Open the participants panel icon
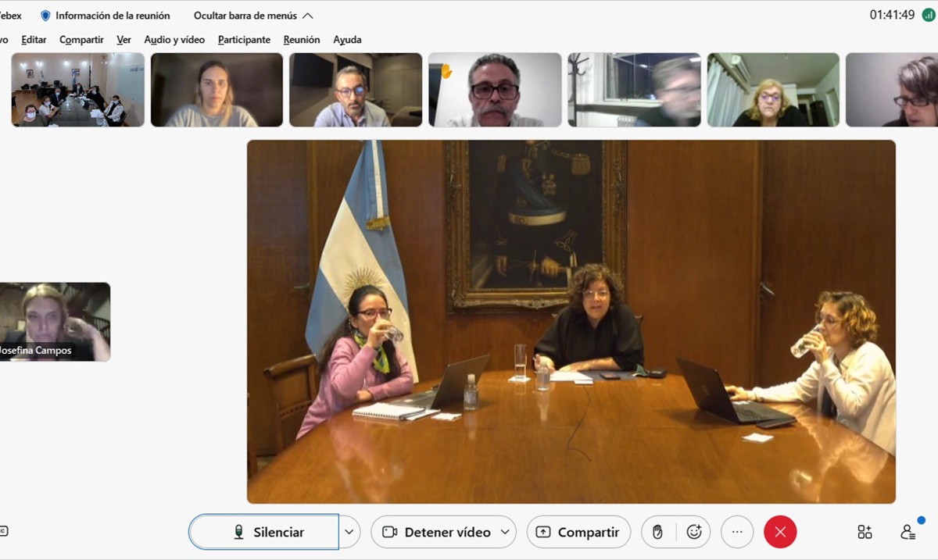This screenshot has width=938, height=560. [908, 532]
